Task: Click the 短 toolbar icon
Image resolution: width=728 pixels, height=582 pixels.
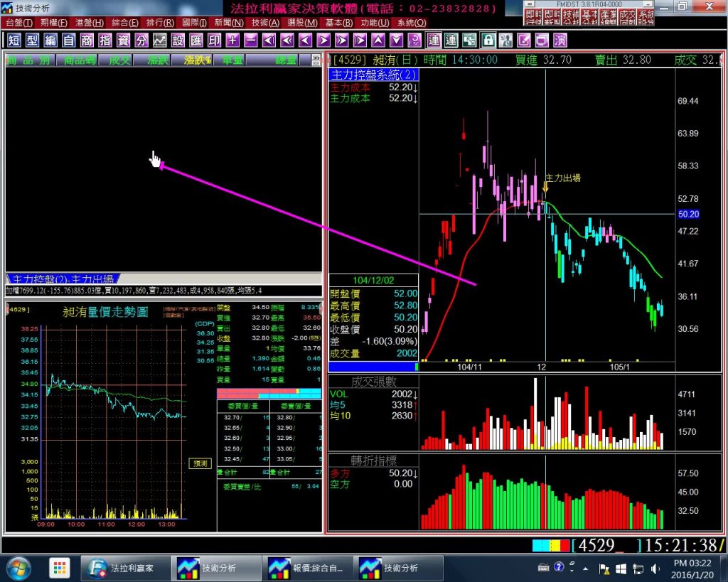Action: 14,40
